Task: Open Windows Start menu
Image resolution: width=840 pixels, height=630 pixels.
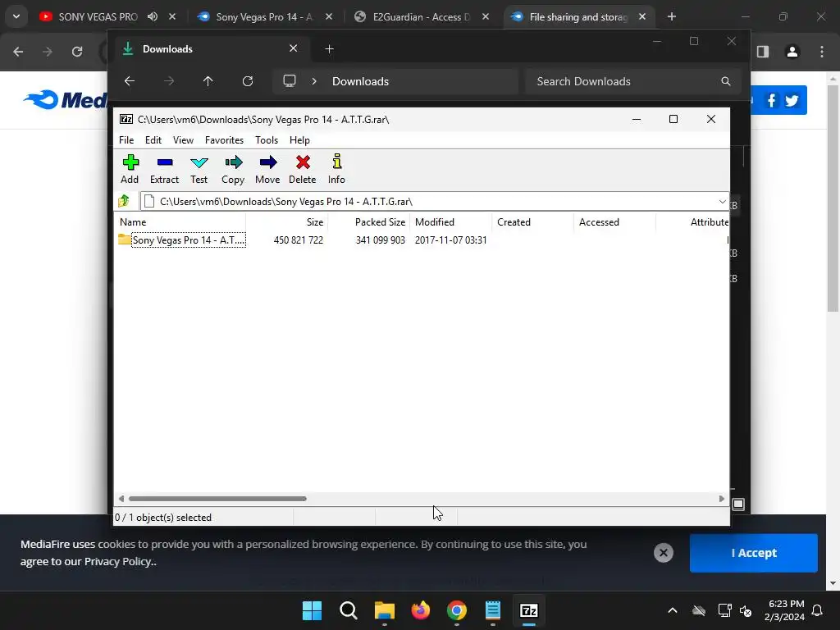Action: (x=312, y=610)
